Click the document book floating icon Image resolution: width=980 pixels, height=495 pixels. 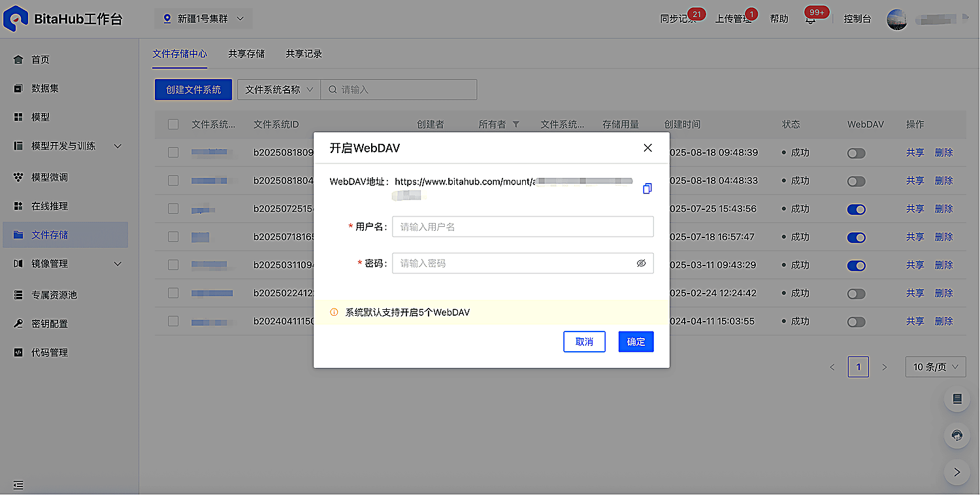point(957,399)
